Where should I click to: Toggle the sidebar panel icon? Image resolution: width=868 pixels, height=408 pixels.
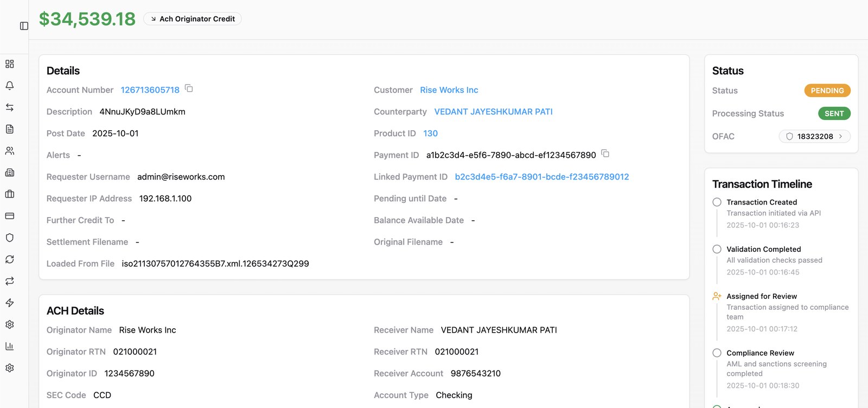(24, 26)
